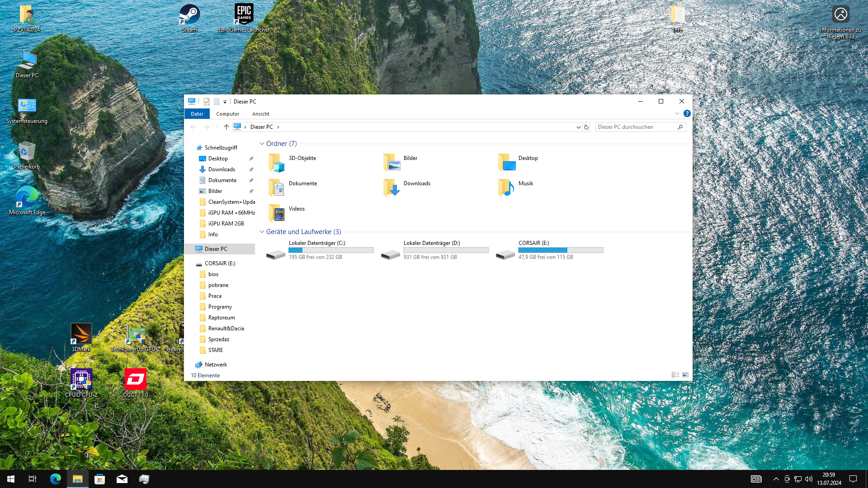The image size is (868, 488).
Task: Select the 3DMark desktop shortcut
Action: (x=81, y=338)
